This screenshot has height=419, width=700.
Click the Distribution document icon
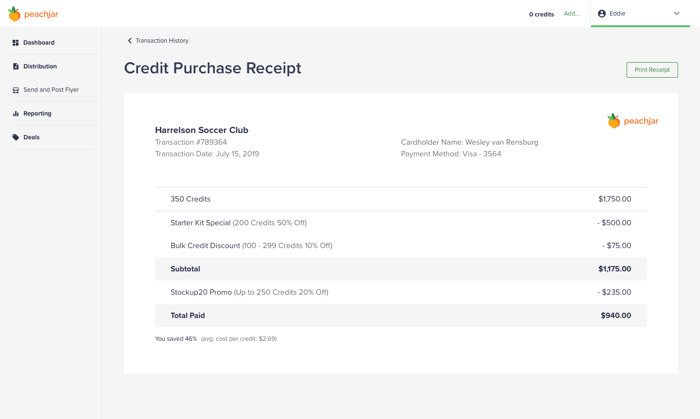click(x=16, y=66)
